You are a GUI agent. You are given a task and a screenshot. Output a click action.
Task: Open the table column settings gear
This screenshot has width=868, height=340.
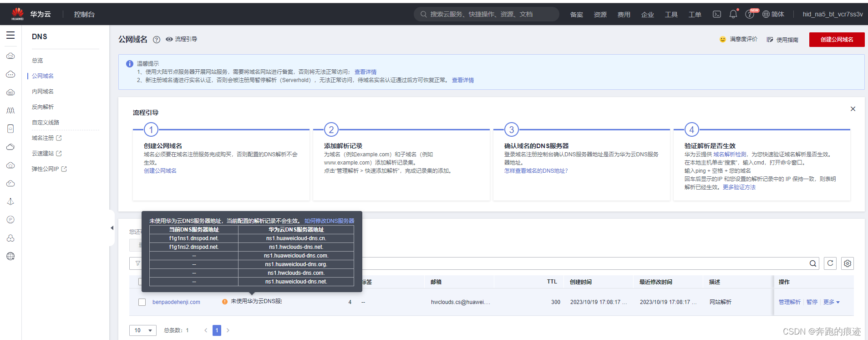(x=848, y=263)
